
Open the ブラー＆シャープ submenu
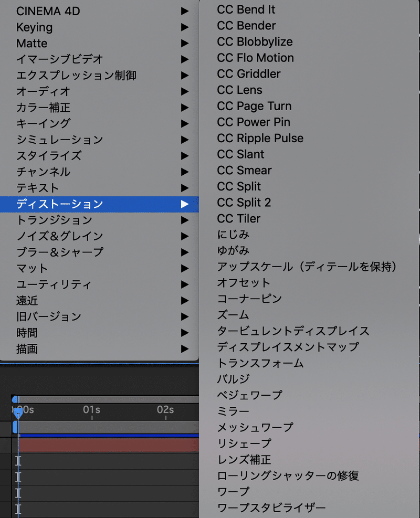[x=99, y=252]
